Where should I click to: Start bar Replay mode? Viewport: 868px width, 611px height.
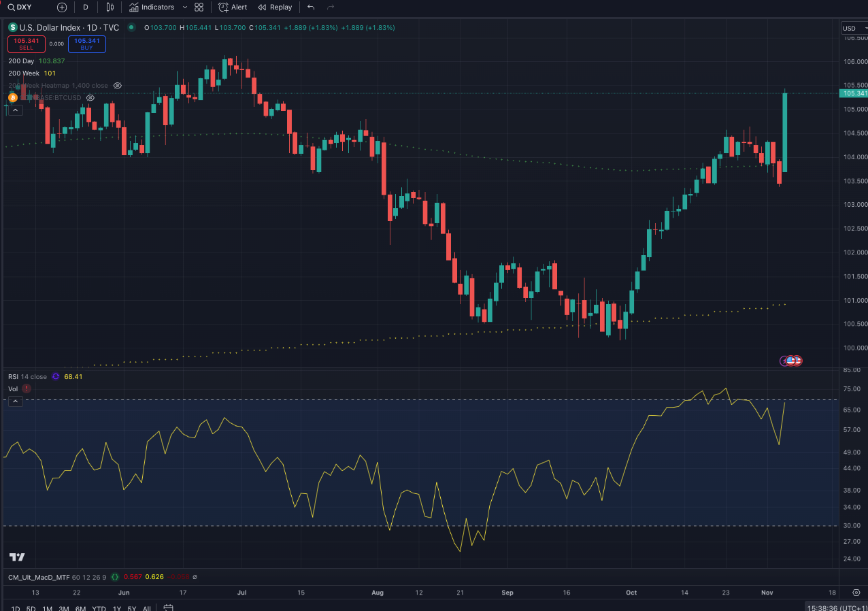click(275, 7)
